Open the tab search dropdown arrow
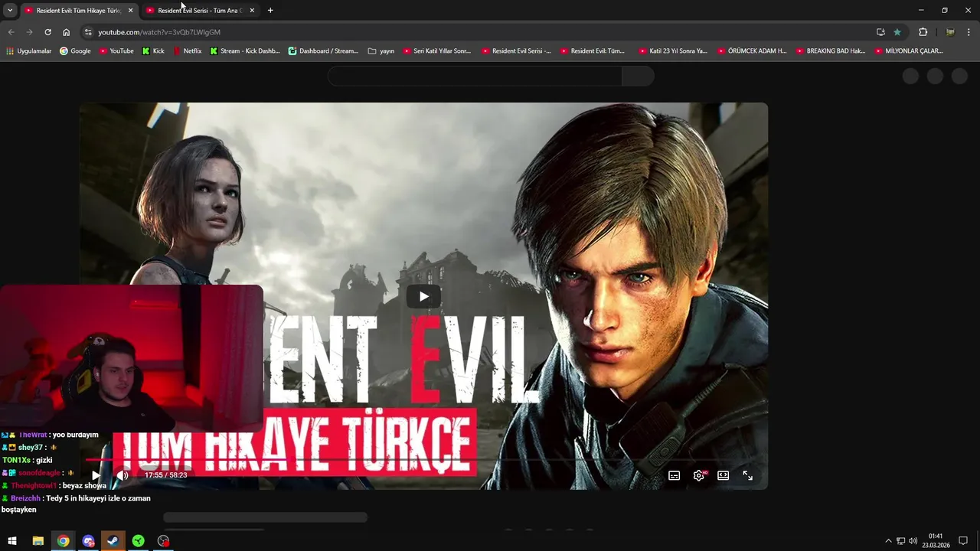 click(10, 10)
